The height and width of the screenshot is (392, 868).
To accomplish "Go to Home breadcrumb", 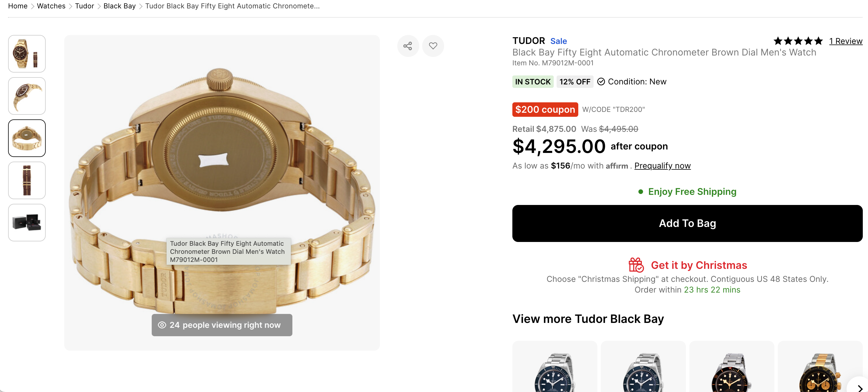I will 18,6.
